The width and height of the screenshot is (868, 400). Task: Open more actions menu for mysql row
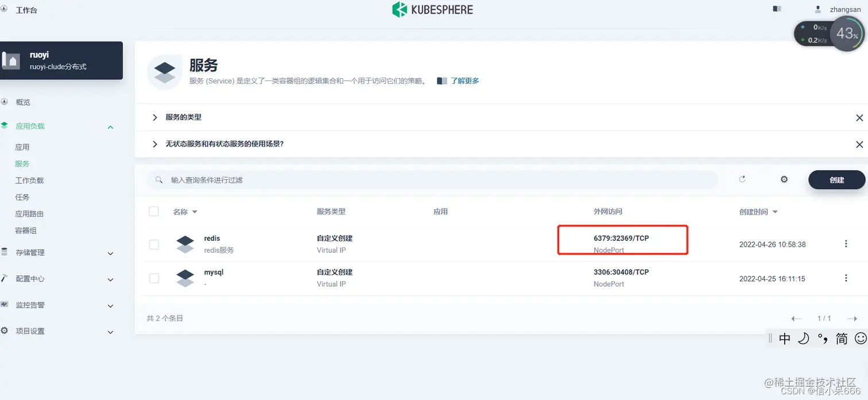tap(846, 278)
